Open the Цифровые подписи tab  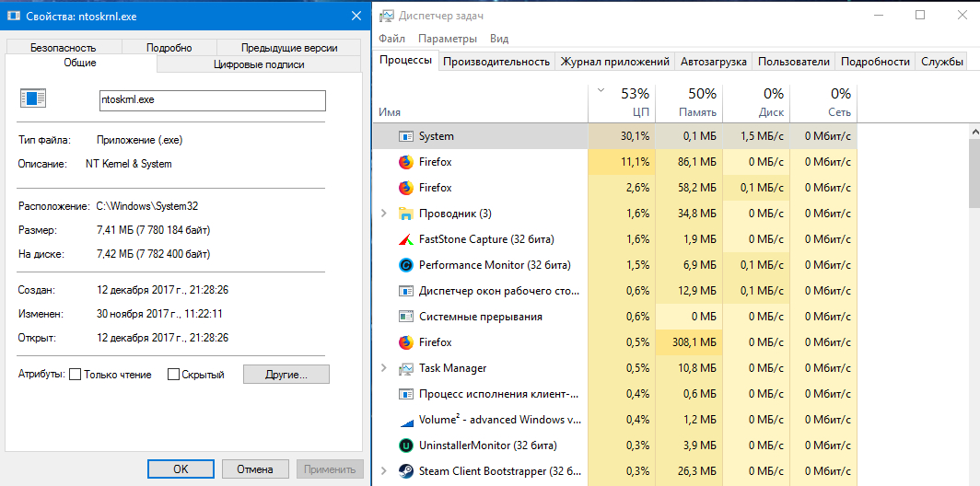click(258, 64)
